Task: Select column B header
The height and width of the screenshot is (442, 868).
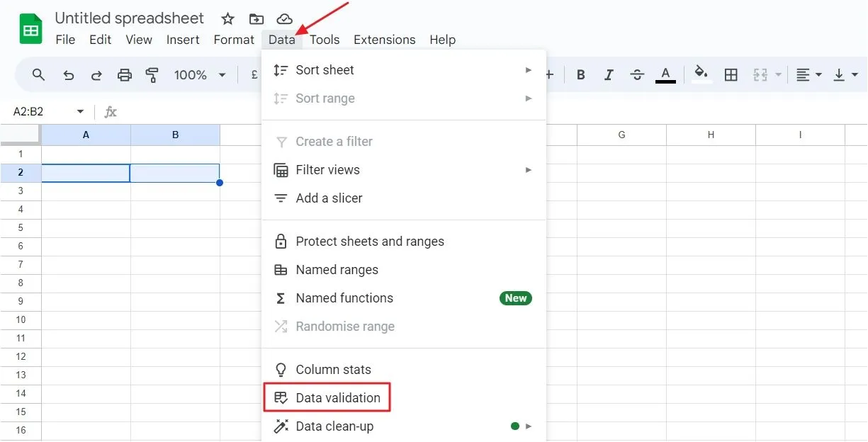Action: pos(176,135)
